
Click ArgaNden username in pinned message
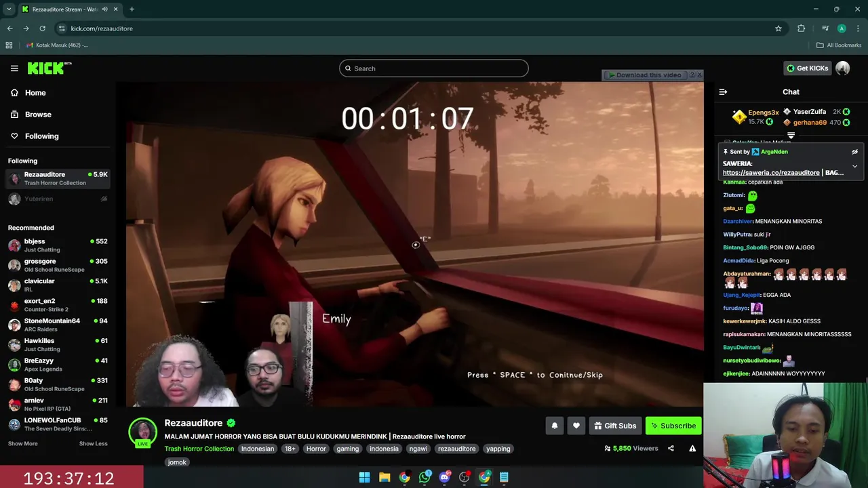pyautogui.click(x=774, y=152)
